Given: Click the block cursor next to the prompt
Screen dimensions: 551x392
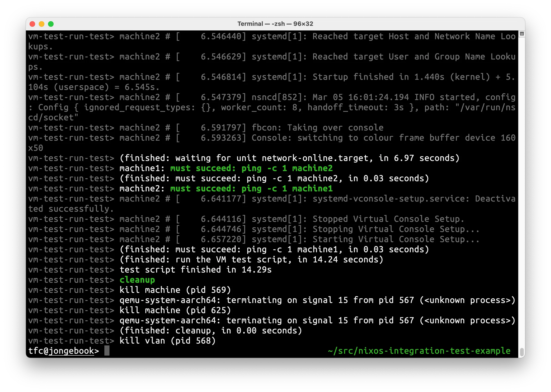Looking at the screenshot, I should tap(107, 351).
